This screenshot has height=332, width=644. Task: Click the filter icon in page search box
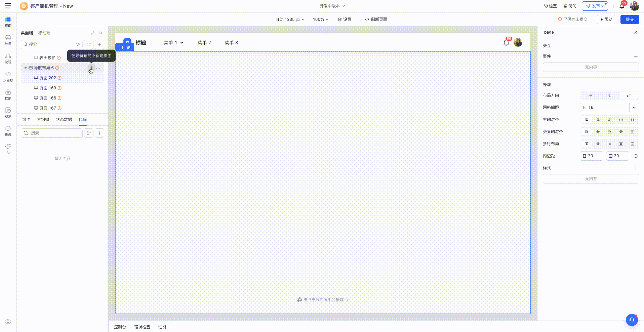click(x=78, y=44)
